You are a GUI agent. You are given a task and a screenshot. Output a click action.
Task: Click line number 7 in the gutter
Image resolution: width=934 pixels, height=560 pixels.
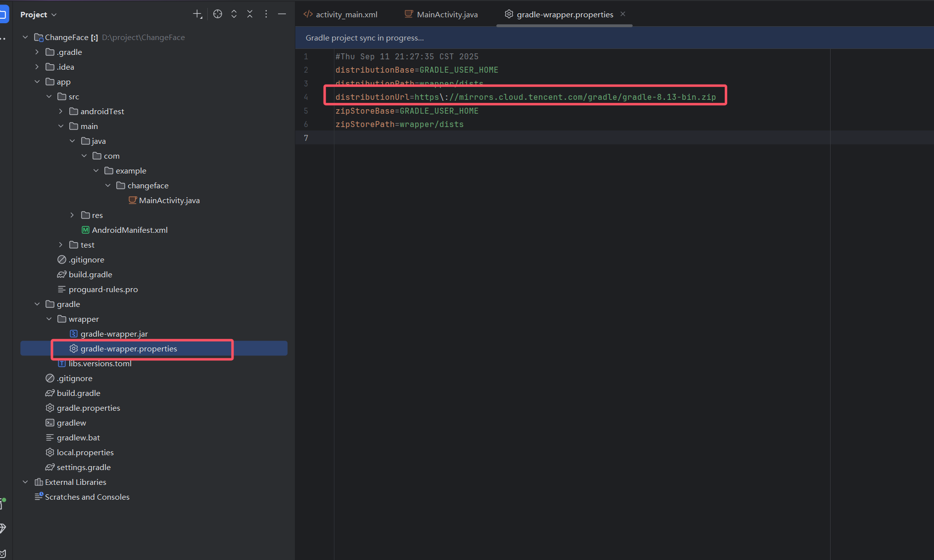pyautogui.click(x=306, y=138)
